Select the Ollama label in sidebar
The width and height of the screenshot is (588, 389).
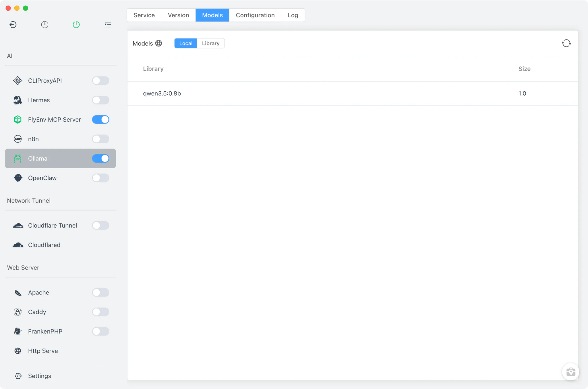(38, 159)
